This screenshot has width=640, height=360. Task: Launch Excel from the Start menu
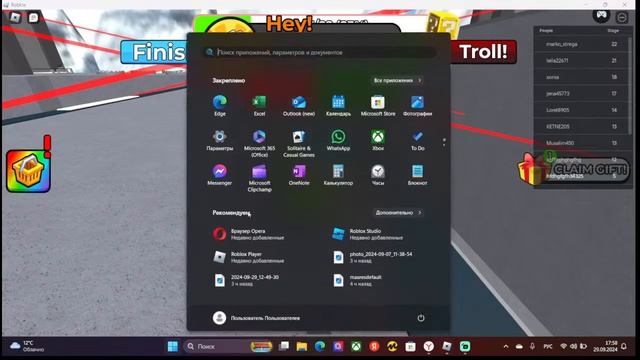(x=259, y=105)
